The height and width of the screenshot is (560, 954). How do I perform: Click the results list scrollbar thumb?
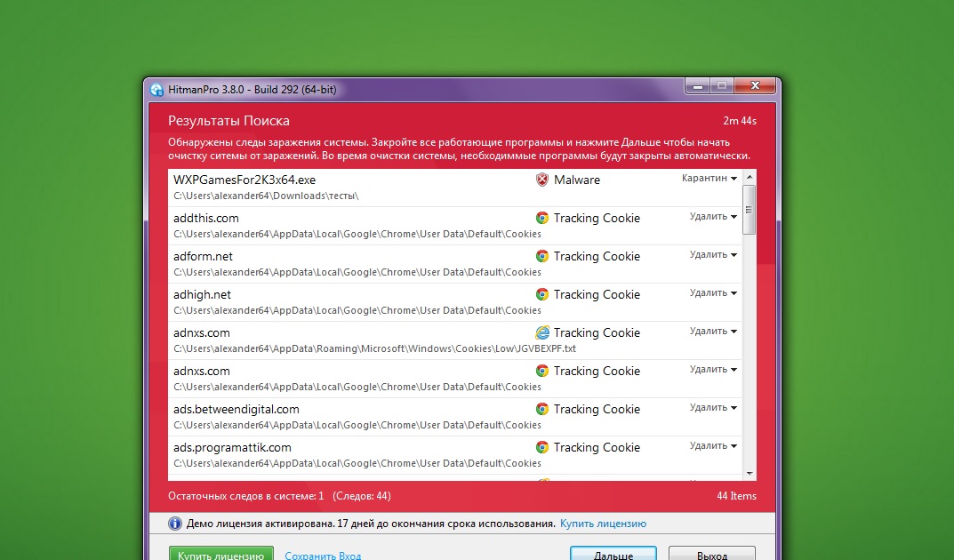pos(750,210)
